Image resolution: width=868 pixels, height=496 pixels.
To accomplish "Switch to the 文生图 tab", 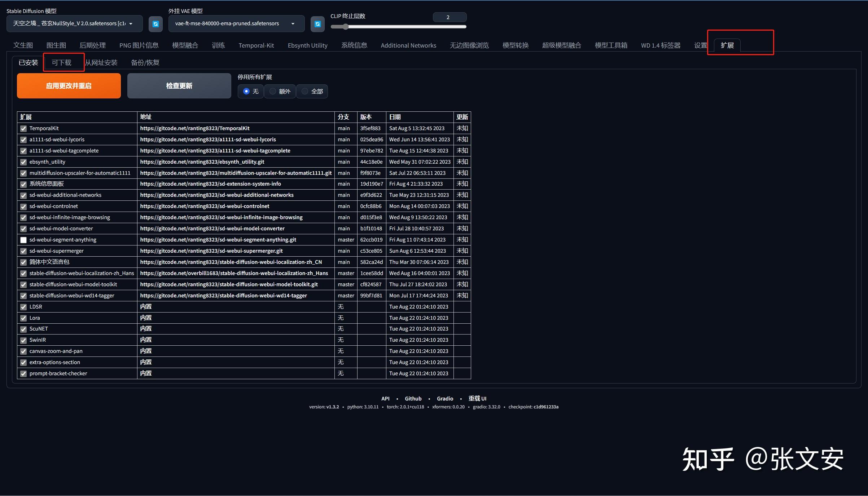I will (23, 45).
